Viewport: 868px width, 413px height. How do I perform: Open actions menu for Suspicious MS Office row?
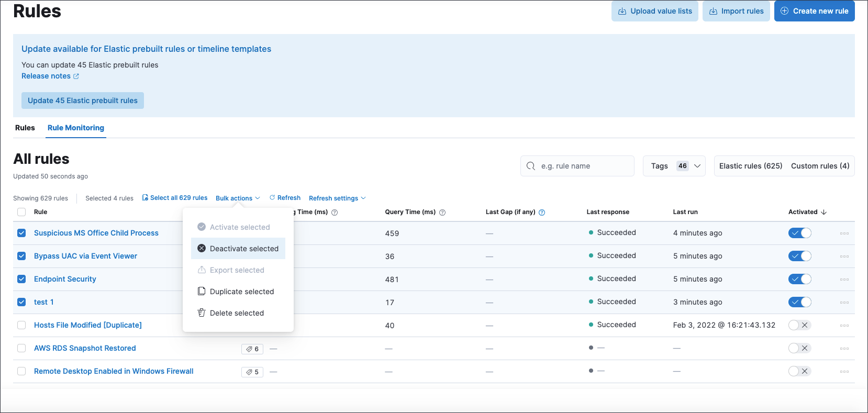pyautogui.click(x=844, y=233)
